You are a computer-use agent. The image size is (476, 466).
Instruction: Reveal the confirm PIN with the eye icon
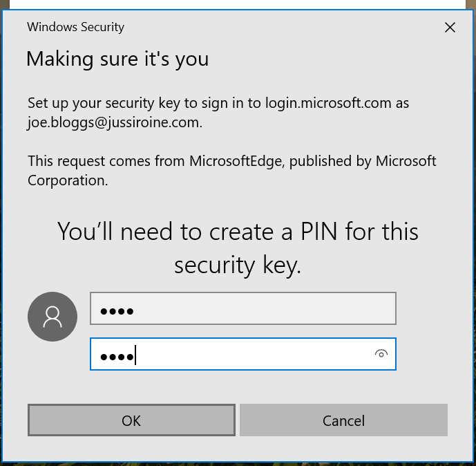click(x=381, y=354)
